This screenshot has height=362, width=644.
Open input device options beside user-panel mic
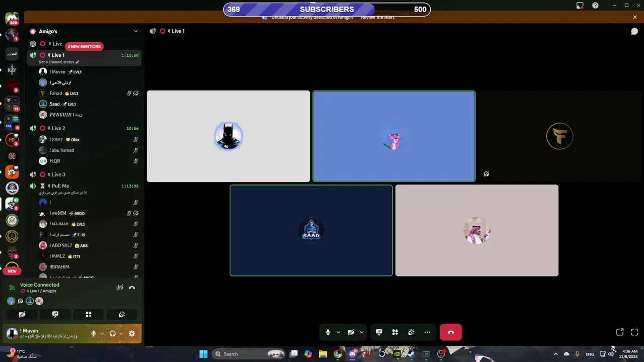(102, 333)
